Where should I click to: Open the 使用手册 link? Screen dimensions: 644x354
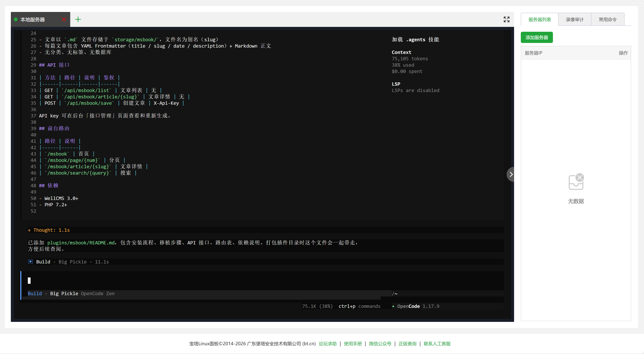point(353,344)
